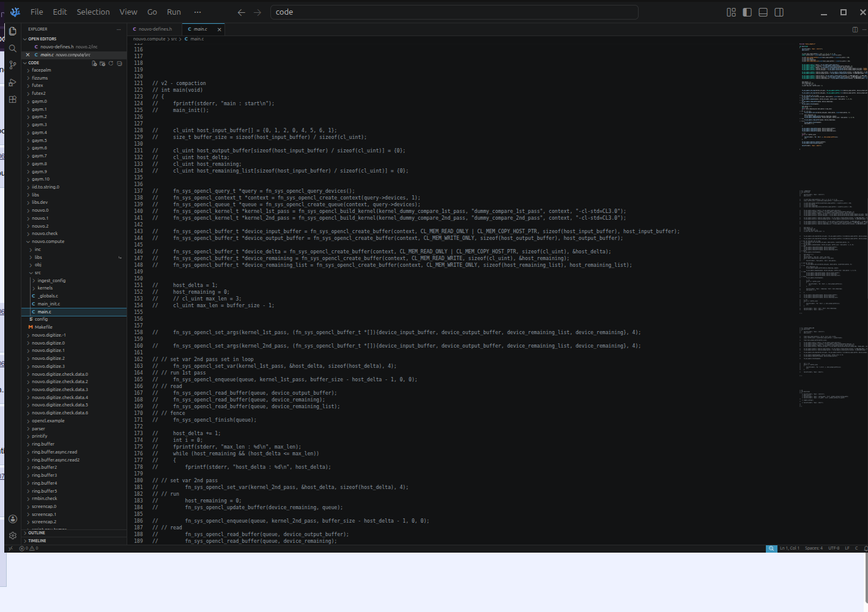Click the New Folder icon in explorer
The height and width of the screenshot is (612, 868).
point(102,63)
